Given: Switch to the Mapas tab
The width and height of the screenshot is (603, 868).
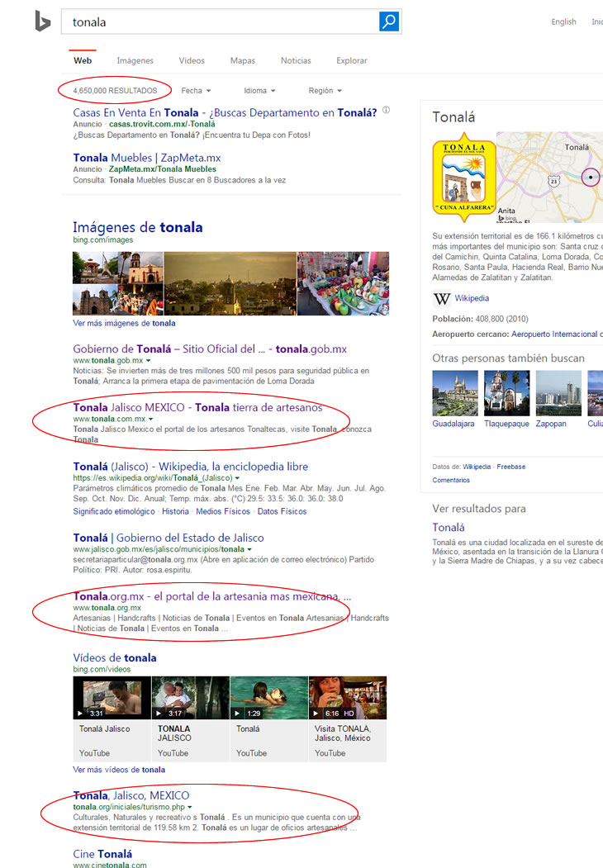Looking at the screenshot, I should point(242,60).
